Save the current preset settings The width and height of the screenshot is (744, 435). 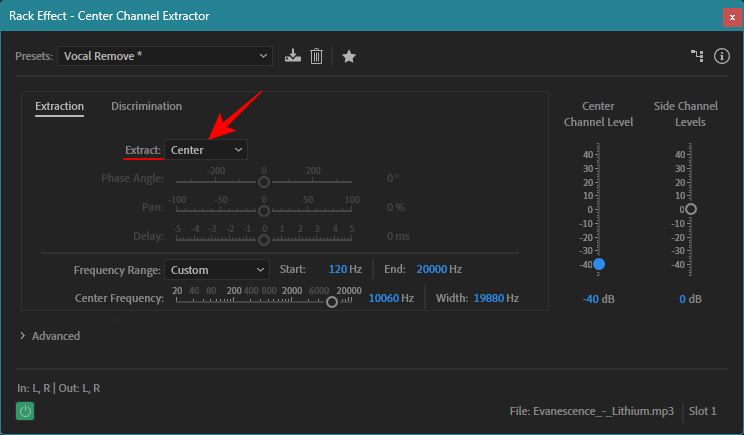click(x=293, y=57)
